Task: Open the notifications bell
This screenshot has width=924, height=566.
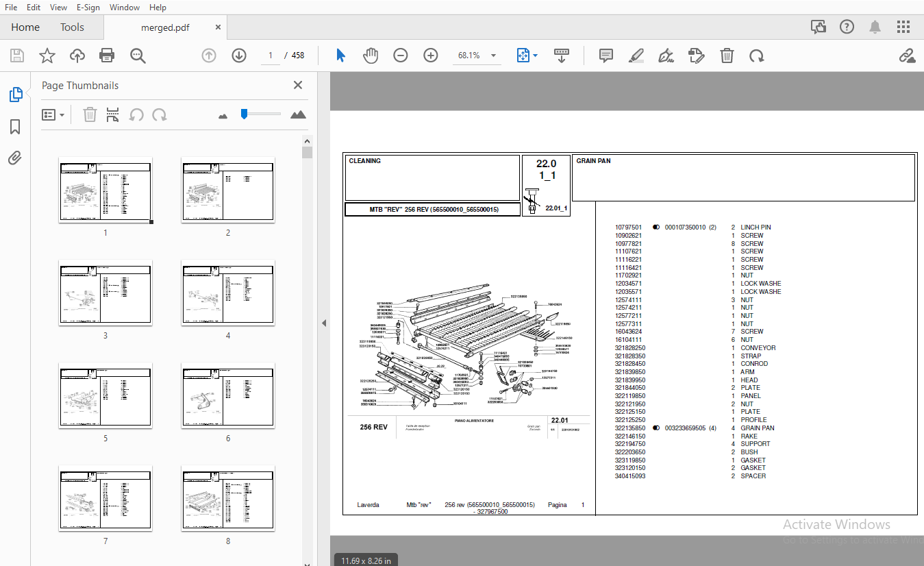Action: coord(875,27)
